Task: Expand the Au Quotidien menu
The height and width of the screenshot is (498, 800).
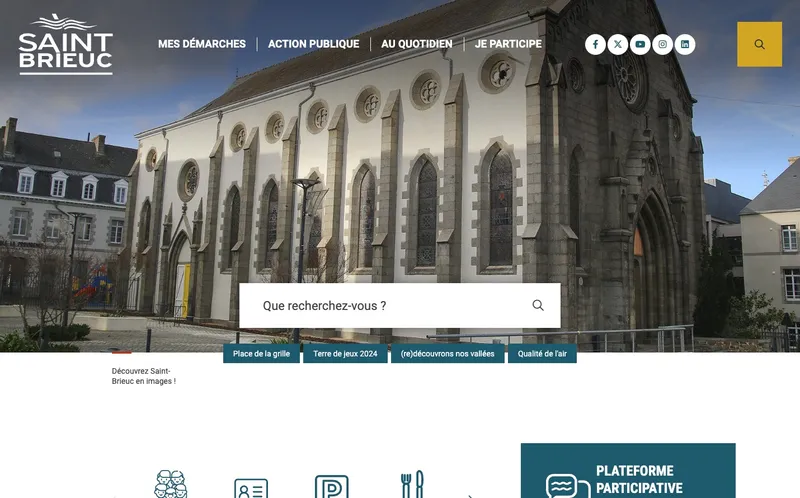Action: coord(416,44)
